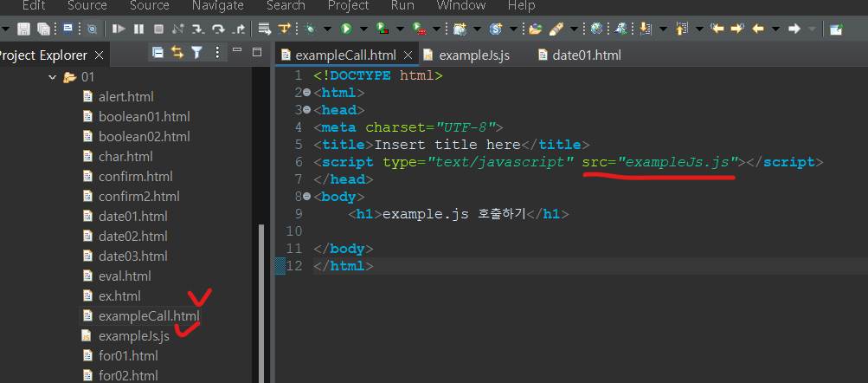Click the Search pencil/flashlight icon

(556, 29)
